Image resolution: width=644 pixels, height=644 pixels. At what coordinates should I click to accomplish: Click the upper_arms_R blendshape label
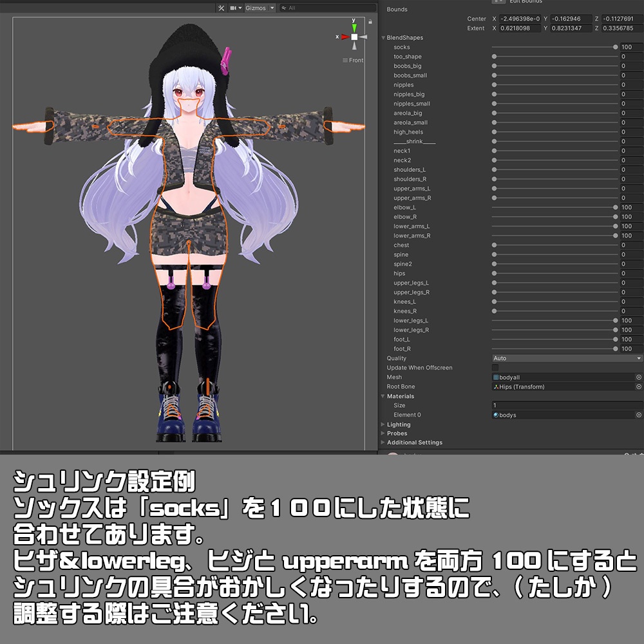(412, 198)
